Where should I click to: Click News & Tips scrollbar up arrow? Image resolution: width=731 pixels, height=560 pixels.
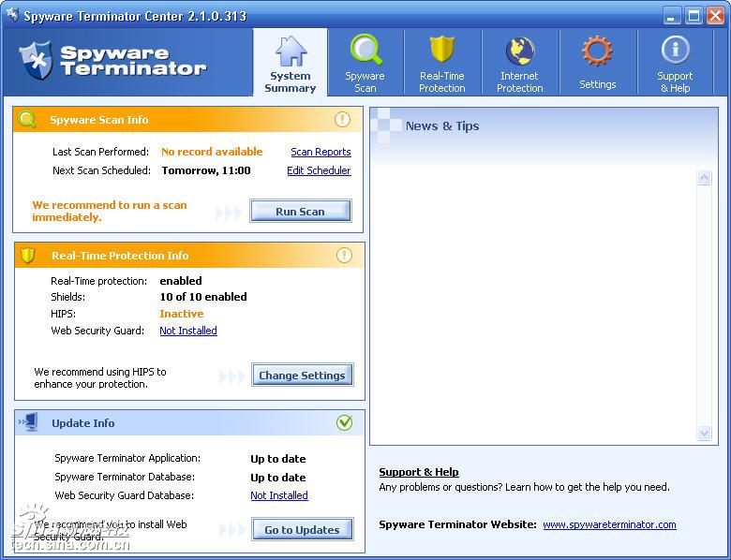(704, 178)
